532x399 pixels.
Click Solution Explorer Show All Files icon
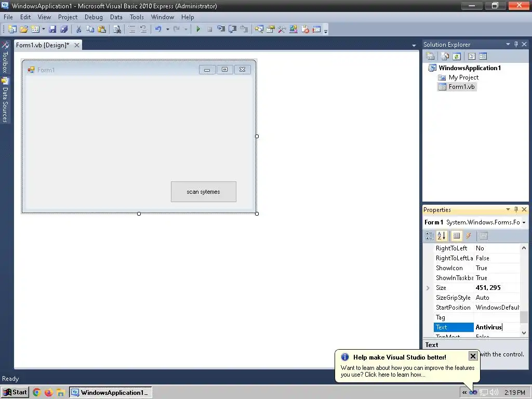pyautogui.click(x=445, y=56)
